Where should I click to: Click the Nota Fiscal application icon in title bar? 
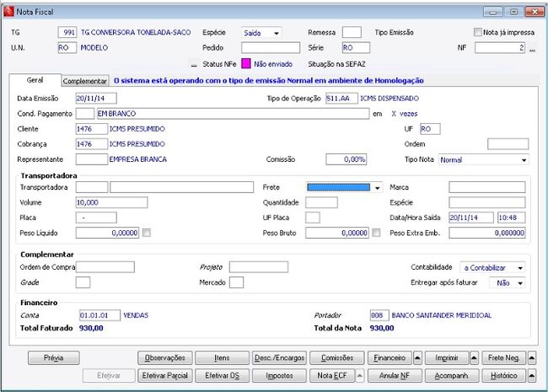(8, 12)
